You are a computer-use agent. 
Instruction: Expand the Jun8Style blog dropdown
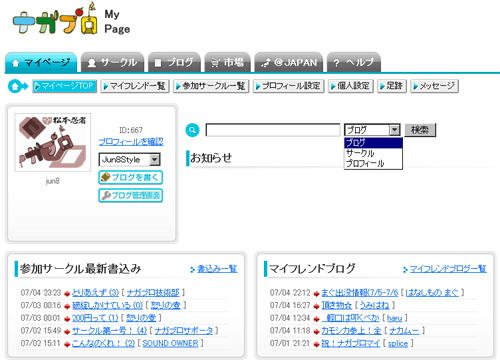pyautogui.click(x=154, y=159)
